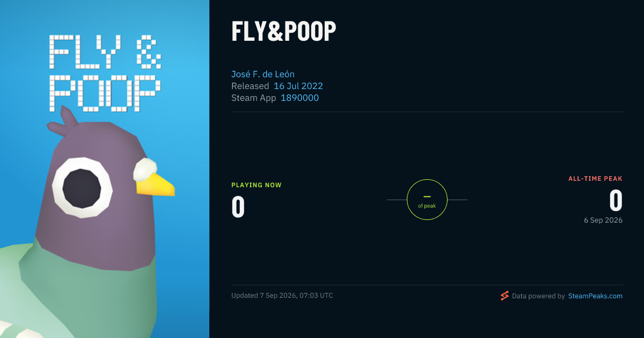Click the 'Data powered by' text
644x338 pixels.
(538, 296)
